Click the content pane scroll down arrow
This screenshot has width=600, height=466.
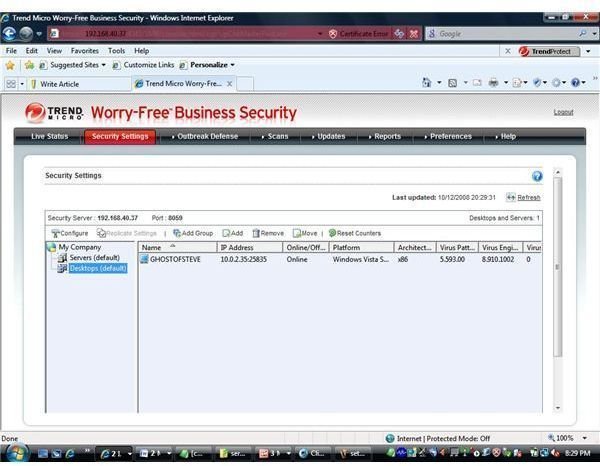point(558,408)
